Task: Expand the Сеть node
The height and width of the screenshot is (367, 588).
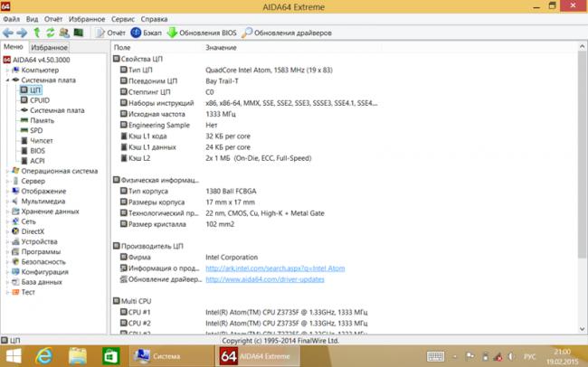Action: 7,221
